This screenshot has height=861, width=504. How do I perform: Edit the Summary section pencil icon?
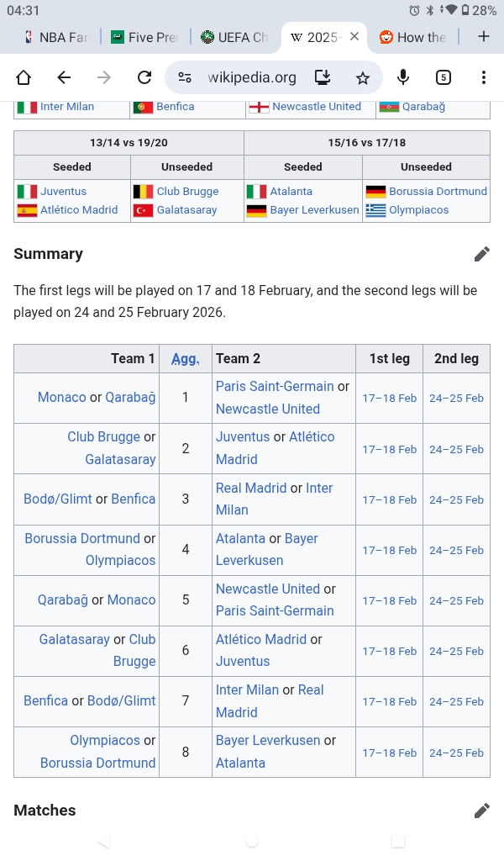click(x=481, y=254)
